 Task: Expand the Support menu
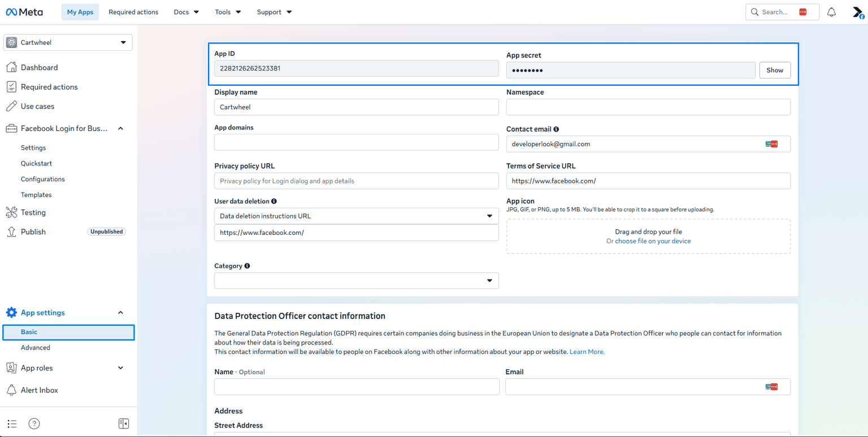tap(274, 12)
